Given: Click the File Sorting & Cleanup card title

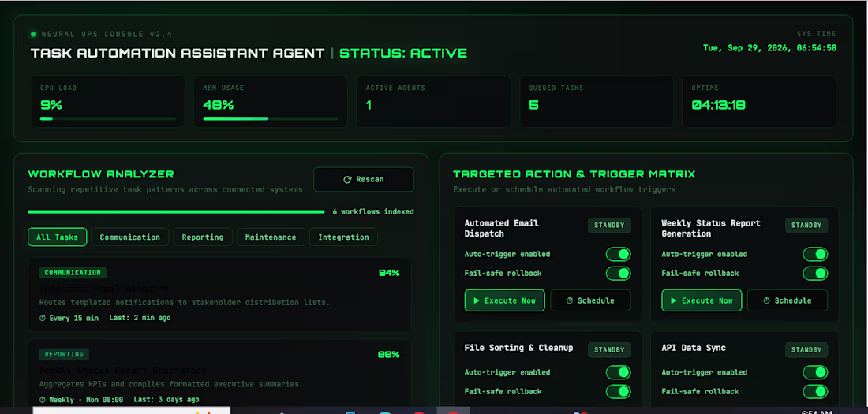Looking at the screenshot, I should tap(518, 348).
